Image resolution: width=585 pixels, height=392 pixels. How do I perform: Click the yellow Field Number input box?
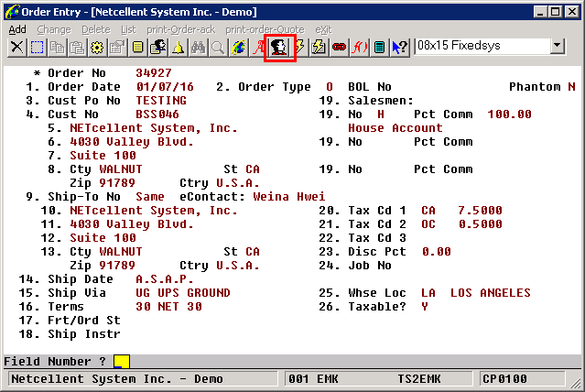(122, 362)
